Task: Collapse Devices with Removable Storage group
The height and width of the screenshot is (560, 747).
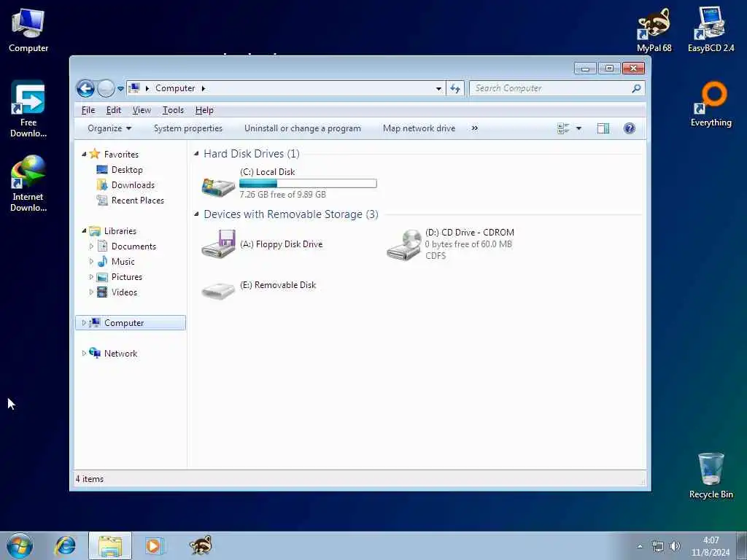Action: pos(196,214)
